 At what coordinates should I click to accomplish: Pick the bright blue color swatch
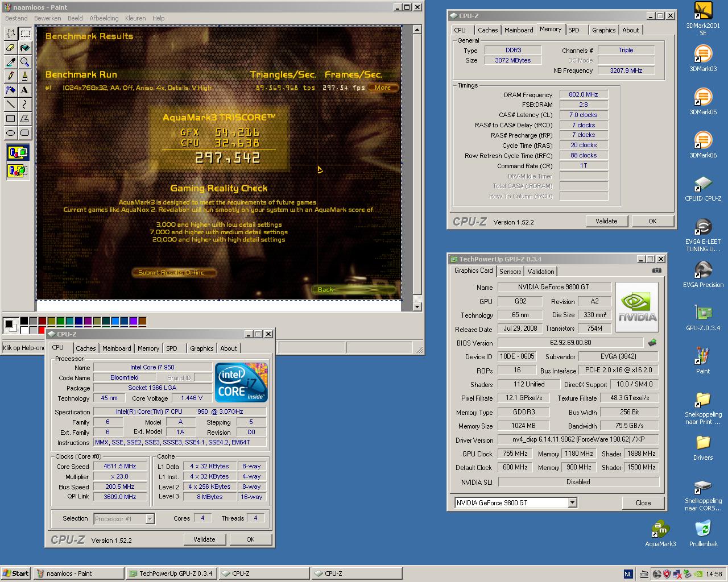tap(115, 322)
